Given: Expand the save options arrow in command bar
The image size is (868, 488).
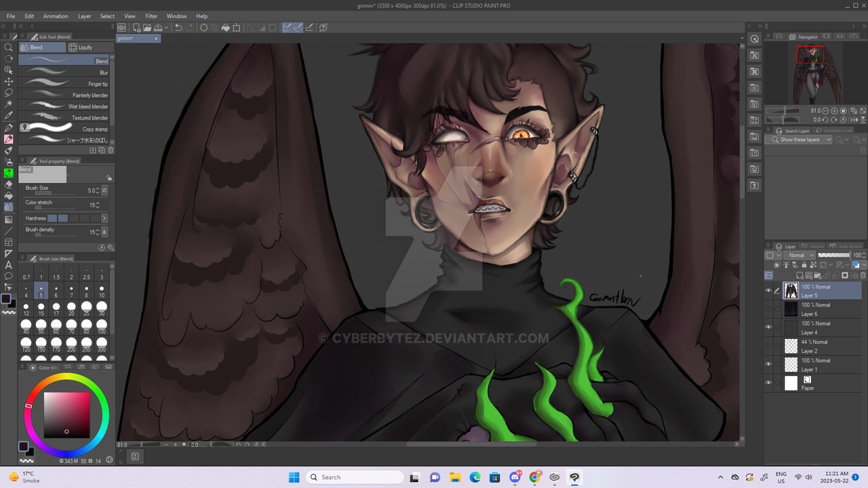Looking at the screenshot, I should 166,28.
